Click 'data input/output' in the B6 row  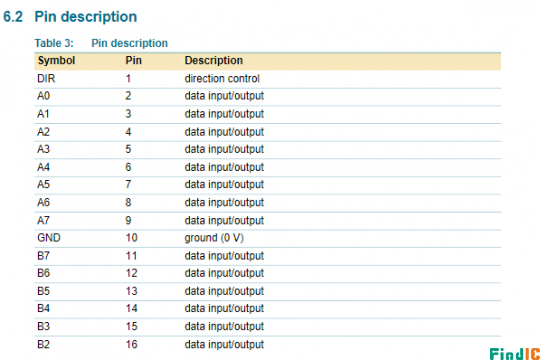tap(224, 273)
